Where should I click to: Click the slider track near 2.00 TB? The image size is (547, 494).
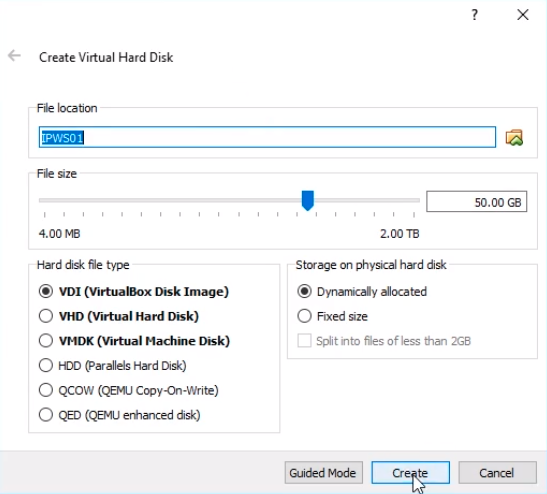[x=413, y=200]
